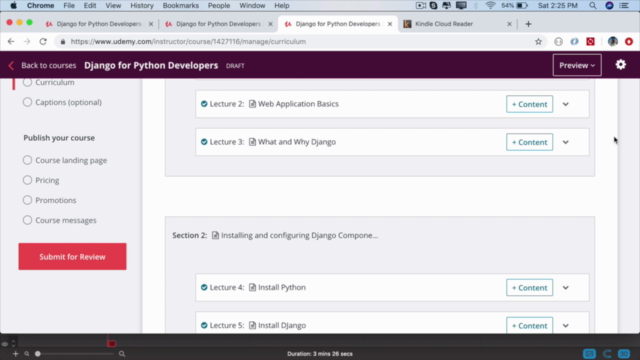Open the Window menu
640x360 pixels.
[x=252, y=5]
